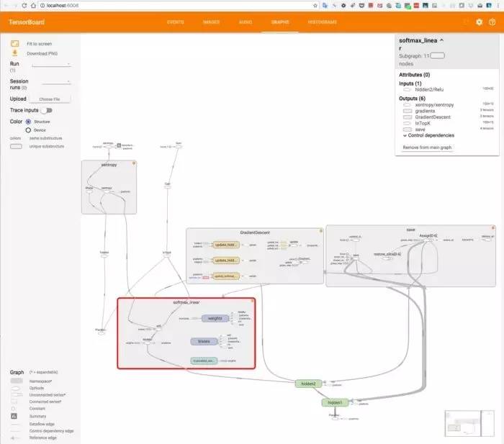The image size is (504, 444).
Task: Expand Control dependencies section
Action: [428, 135]
